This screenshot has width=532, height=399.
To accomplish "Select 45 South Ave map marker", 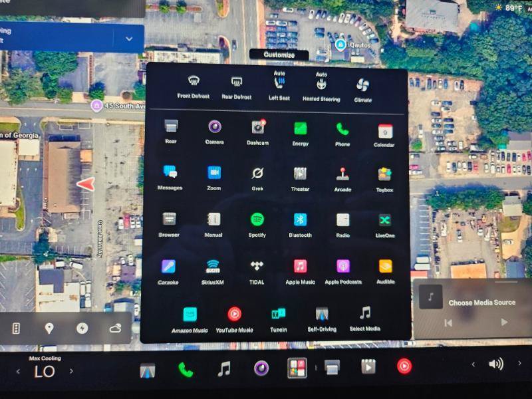I will pyautogui.click(x=96, y=106).
